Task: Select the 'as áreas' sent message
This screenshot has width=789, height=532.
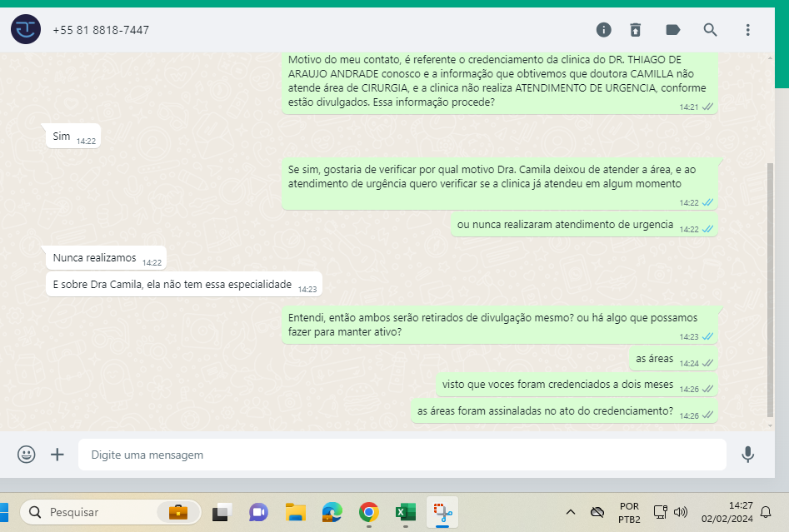Action: (x=673, y=359)
